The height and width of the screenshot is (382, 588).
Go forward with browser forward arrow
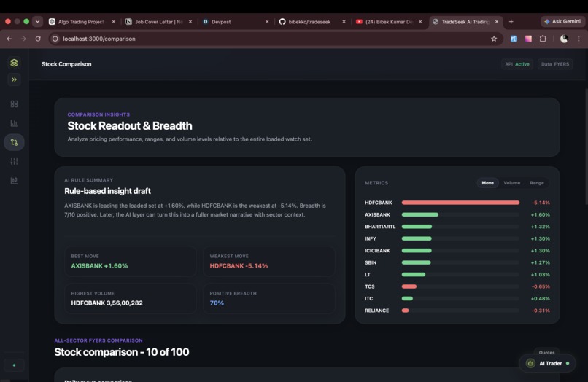(23, 39)
